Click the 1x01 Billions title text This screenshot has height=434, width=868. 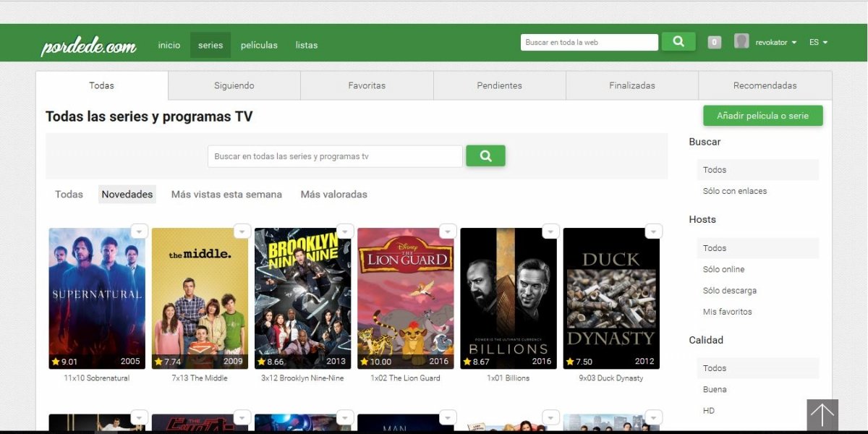coord(509,378)
